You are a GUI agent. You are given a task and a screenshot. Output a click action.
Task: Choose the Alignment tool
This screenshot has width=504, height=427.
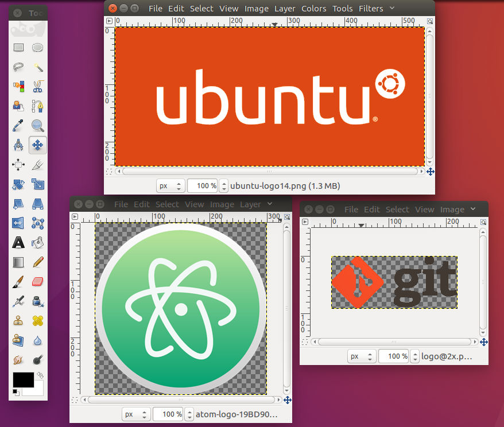tap(18, 165)
